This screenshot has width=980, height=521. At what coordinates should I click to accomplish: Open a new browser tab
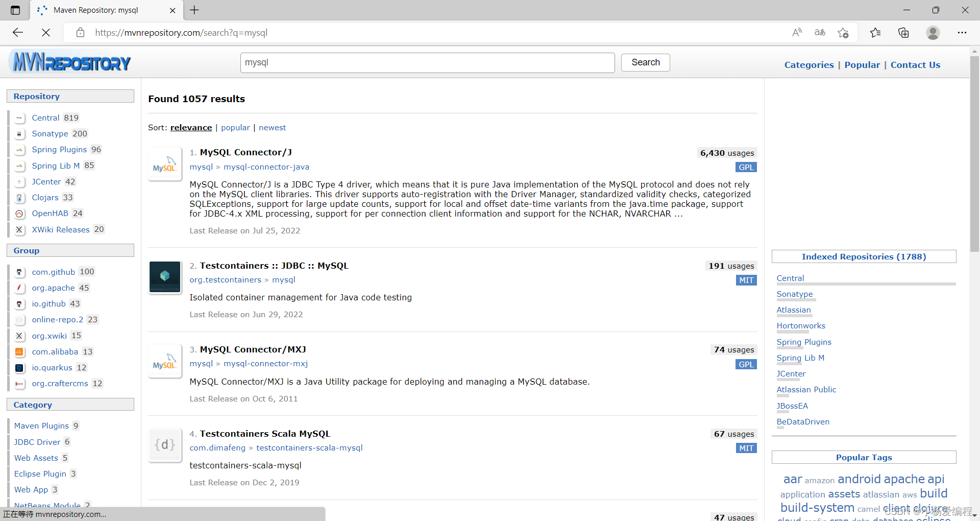pyautogui.click(x=194, y=10)
